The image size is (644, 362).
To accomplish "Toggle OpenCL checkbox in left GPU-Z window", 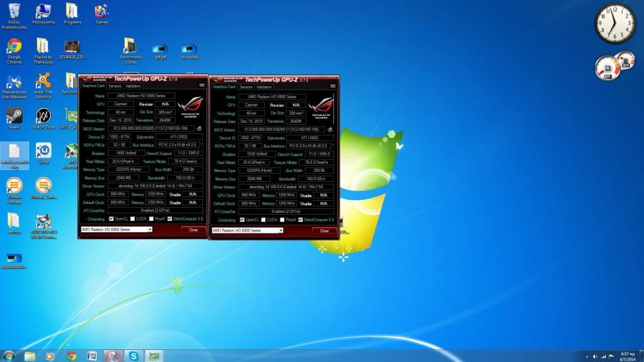I will (x=111, y=218).
